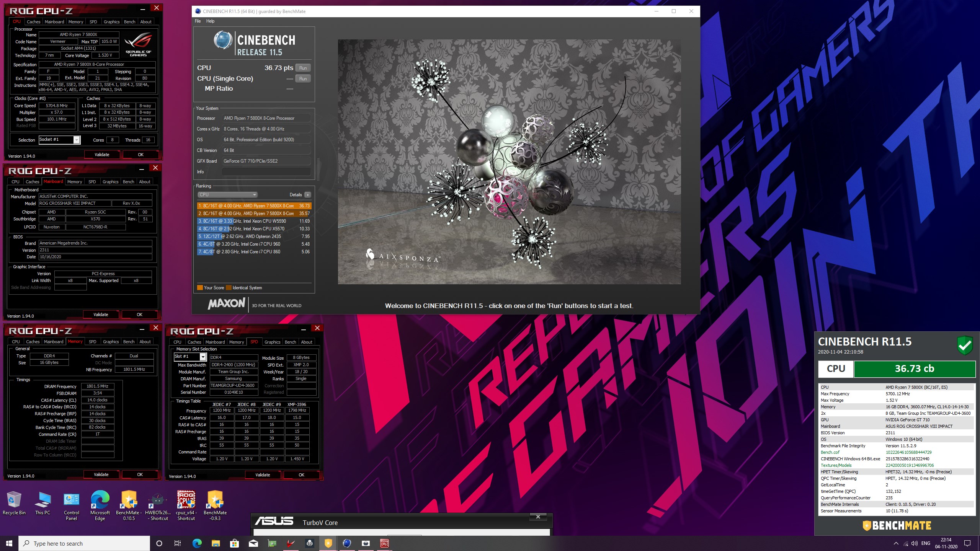Viewport: 980px width, 551px height.
Task: Open the Windows Start menu
Action: 9,543
